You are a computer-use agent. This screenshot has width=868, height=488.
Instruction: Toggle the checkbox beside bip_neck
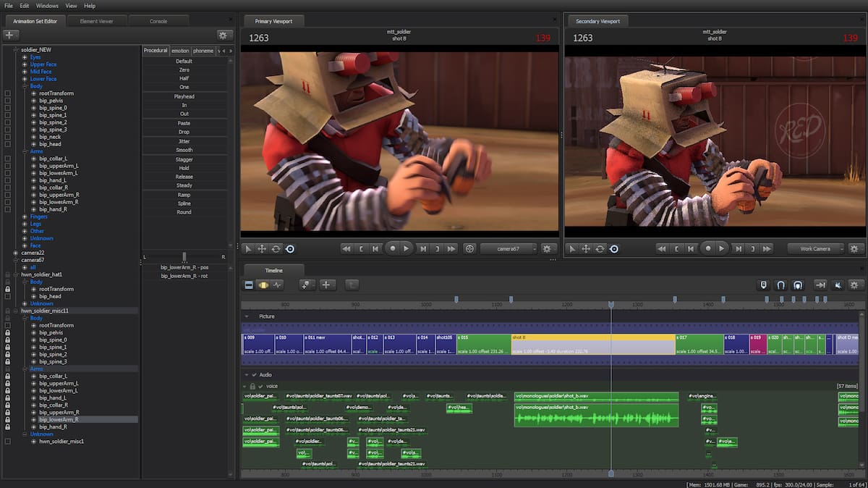8,137
